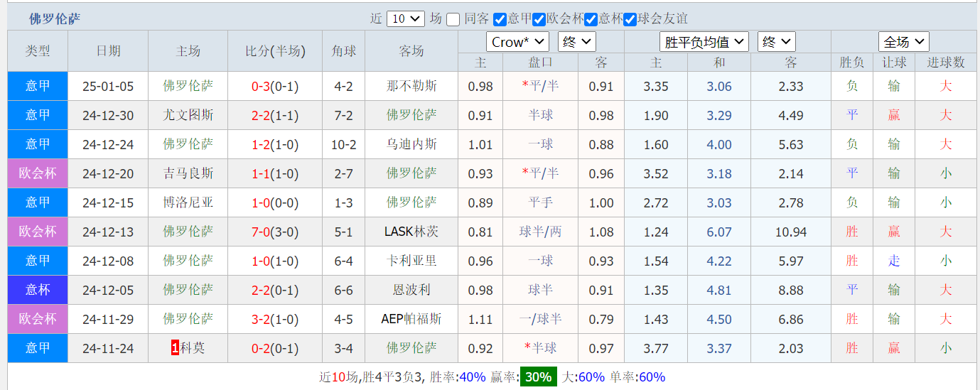Screen dimensions: 980x390
Task: Open the recent matches count dropdown showing 10
Action: tap(406, 19)
